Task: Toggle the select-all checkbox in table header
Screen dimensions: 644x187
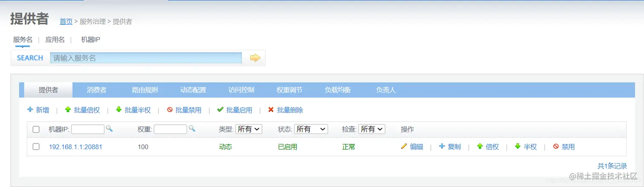Action: pyautogui.click(x=36, y=129)
